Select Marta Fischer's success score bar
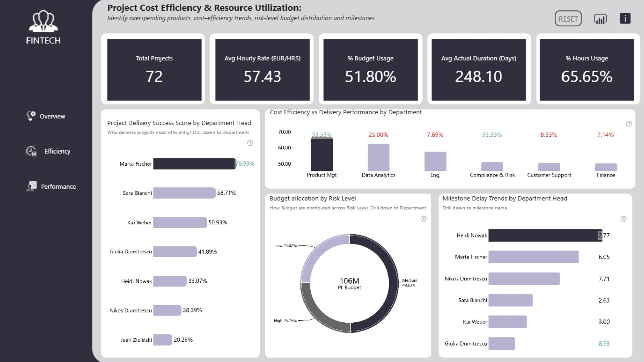The image size is (644, 362). coord(195,164)
